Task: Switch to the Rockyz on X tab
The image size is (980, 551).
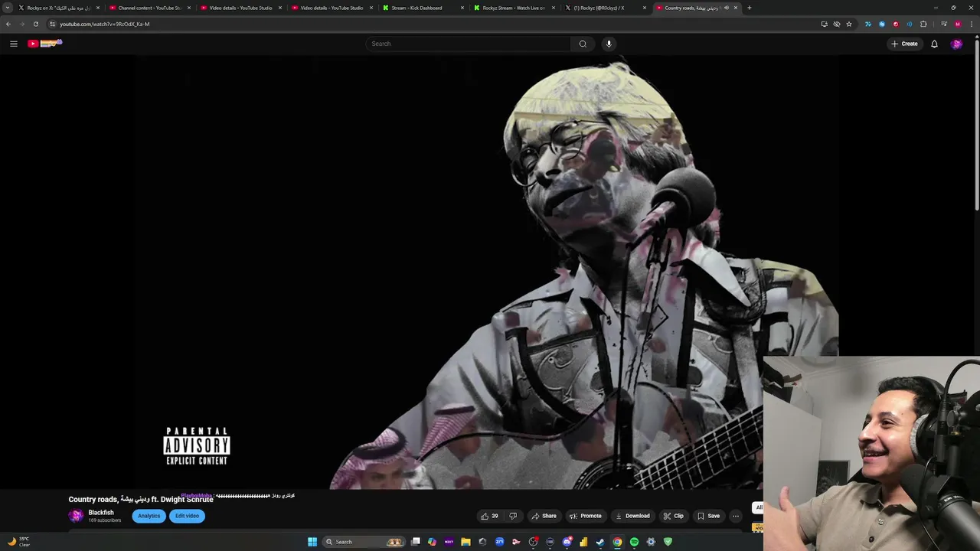Action: point(58,8)
